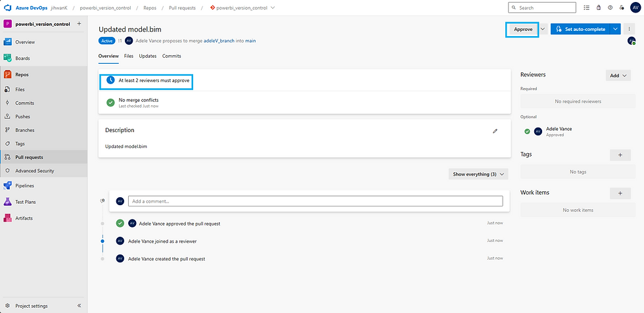The image size is (644, 313).
Task: Open the repository picker chevron in breadcrumb
Action: point(273,8)
